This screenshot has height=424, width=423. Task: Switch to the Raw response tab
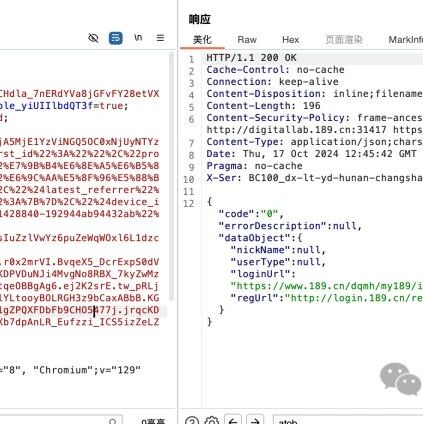tap(247, 40)
